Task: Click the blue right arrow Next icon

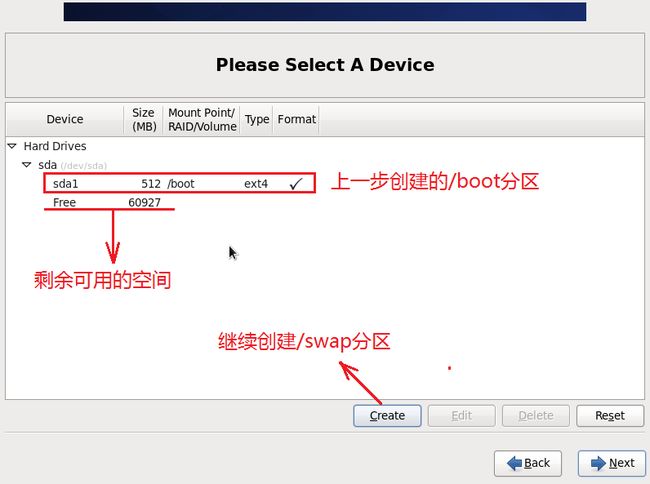Action: 598,463
